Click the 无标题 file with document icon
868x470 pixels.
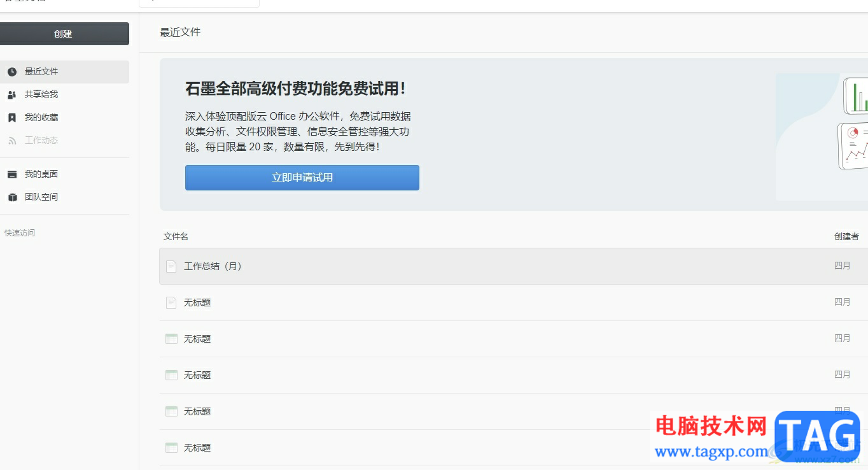(197, 303)
